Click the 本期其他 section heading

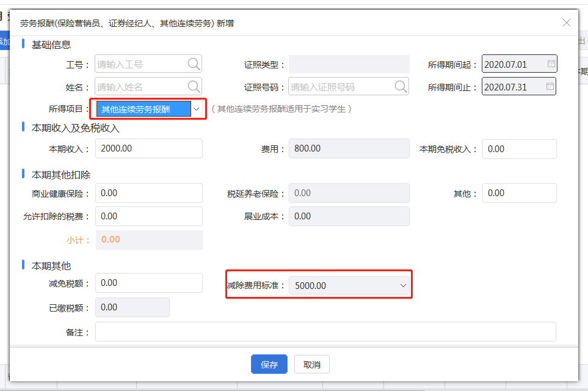51,266
